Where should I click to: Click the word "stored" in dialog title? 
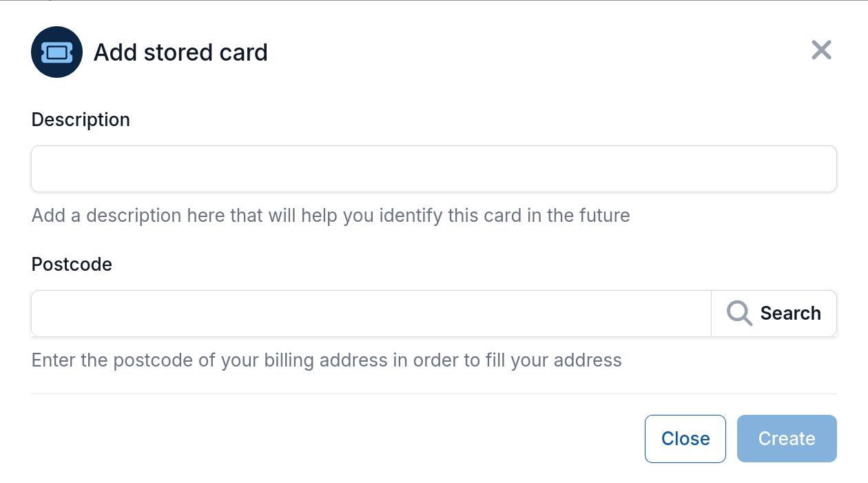(x=172, y=52)
